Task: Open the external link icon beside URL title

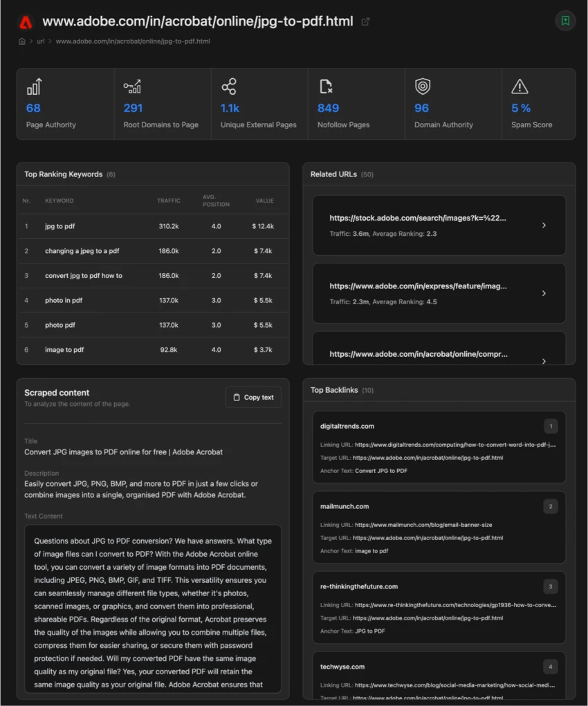Action: tap(365, 21)
